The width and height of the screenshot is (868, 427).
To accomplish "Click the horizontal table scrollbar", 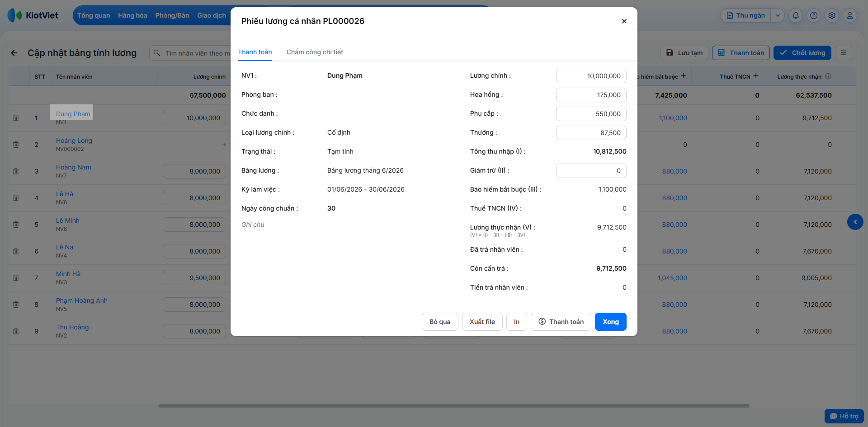I will point(454,406).
